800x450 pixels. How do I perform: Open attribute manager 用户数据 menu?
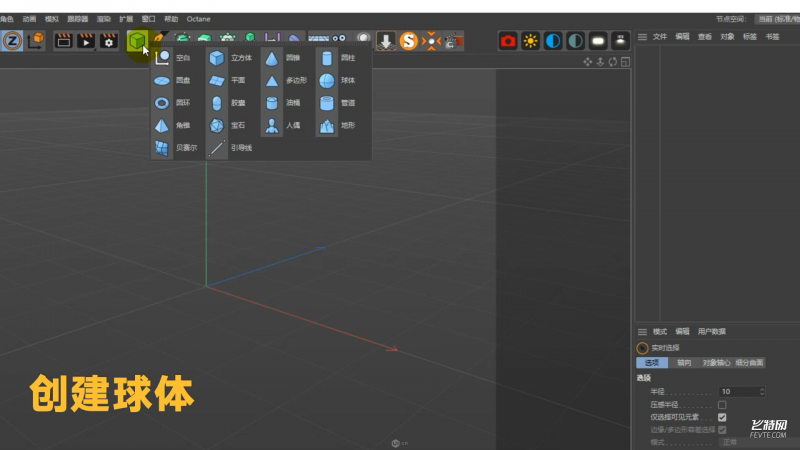pos(712,332)
